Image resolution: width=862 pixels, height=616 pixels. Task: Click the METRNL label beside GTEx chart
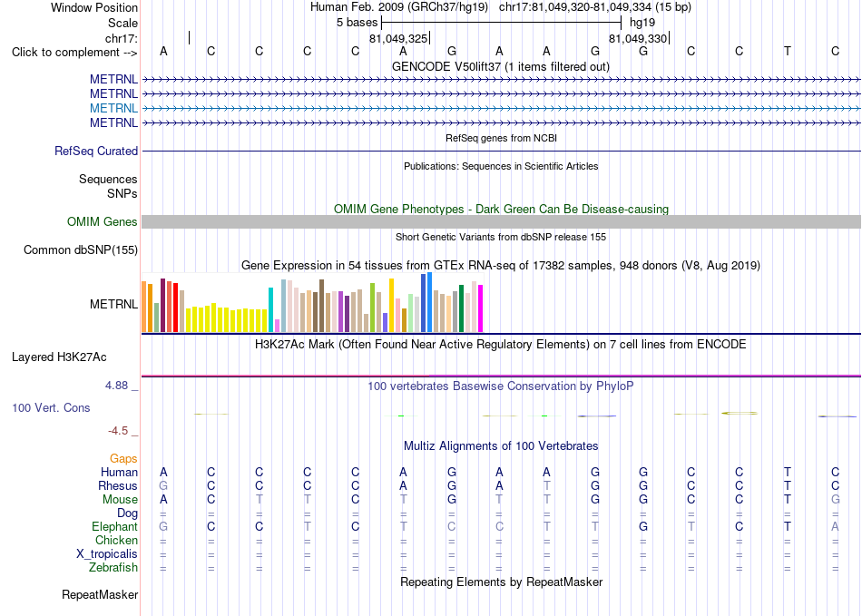point(113,304)
